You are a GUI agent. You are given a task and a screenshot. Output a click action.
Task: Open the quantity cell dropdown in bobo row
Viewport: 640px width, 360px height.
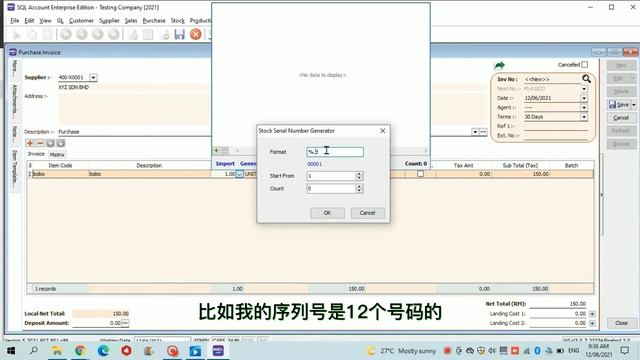pos(240,174)
